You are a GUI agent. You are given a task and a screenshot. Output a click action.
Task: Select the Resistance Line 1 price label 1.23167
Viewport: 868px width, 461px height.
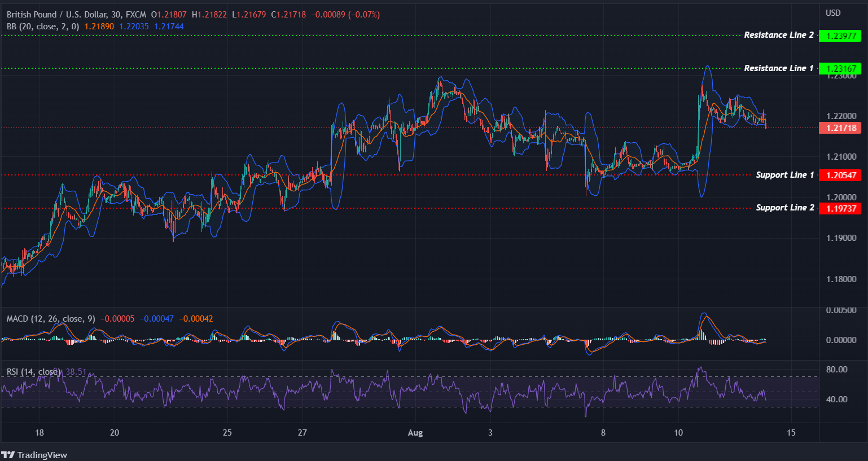pos(840,68)
